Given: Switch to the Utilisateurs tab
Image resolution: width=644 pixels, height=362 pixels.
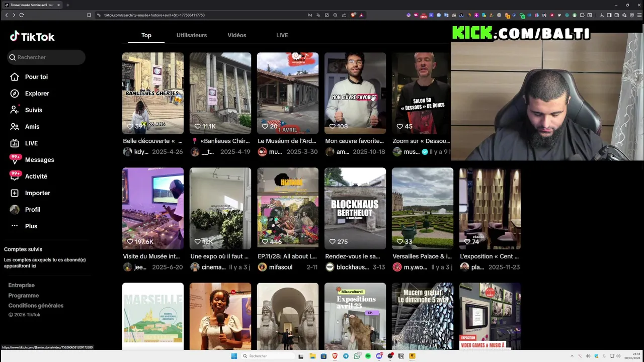Looking at the screenshot, I should (192, 35).
